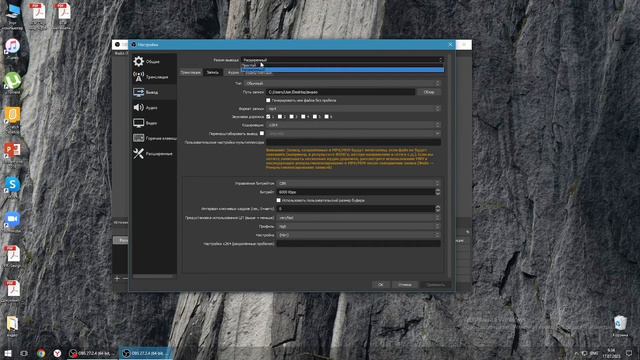
Task: Open the Видео settings section with monitor icon
Action: (x=154, y=123)
